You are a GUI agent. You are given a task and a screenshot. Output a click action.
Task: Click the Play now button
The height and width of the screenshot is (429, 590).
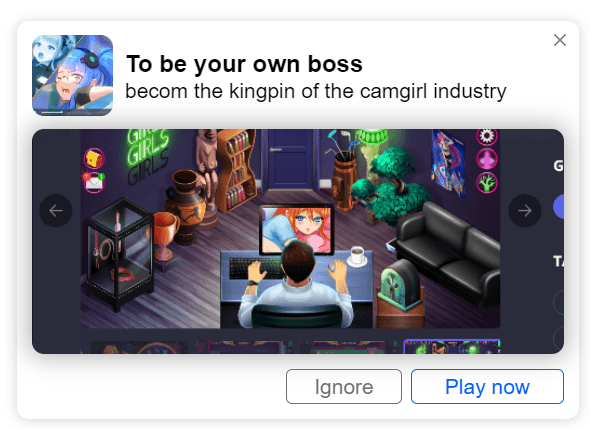point(487,386)
